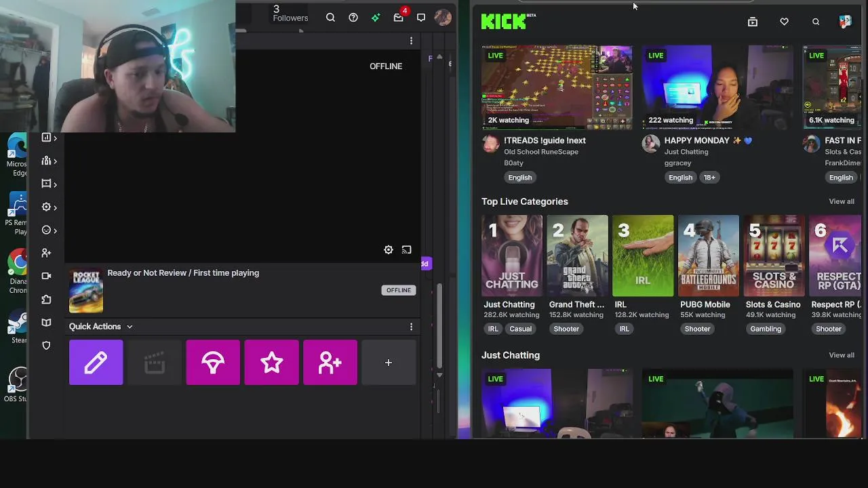Open PS Remote Play desktop shortcut

(16, 212)
